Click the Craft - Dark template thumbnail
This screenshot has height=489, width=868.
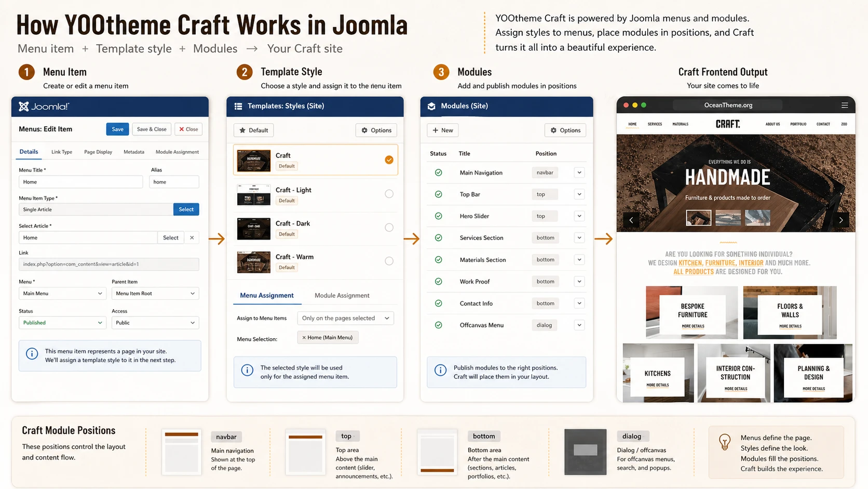pyautogui.click(x=254, y=228)
